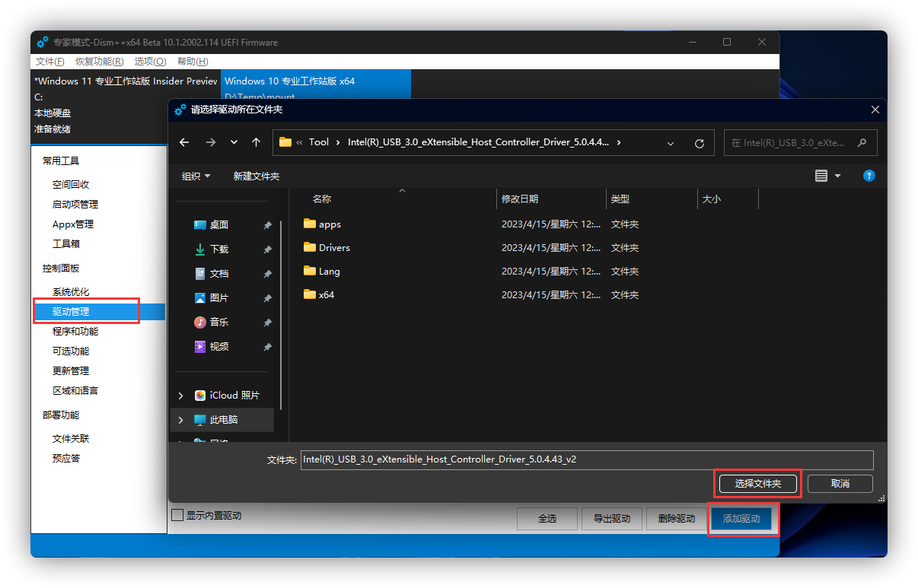Viewport: 918px width, 588px height.
Task: Select the Downloads (下载) quick access icon
Action: click(200, 249)
